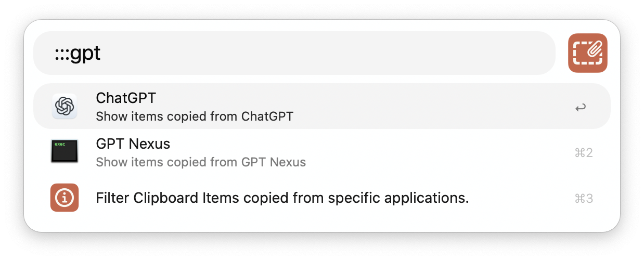This screenshot has width=644, height=260.
Task: Click the ⌘3 shortcut indicator
Action: coord(583,199)
